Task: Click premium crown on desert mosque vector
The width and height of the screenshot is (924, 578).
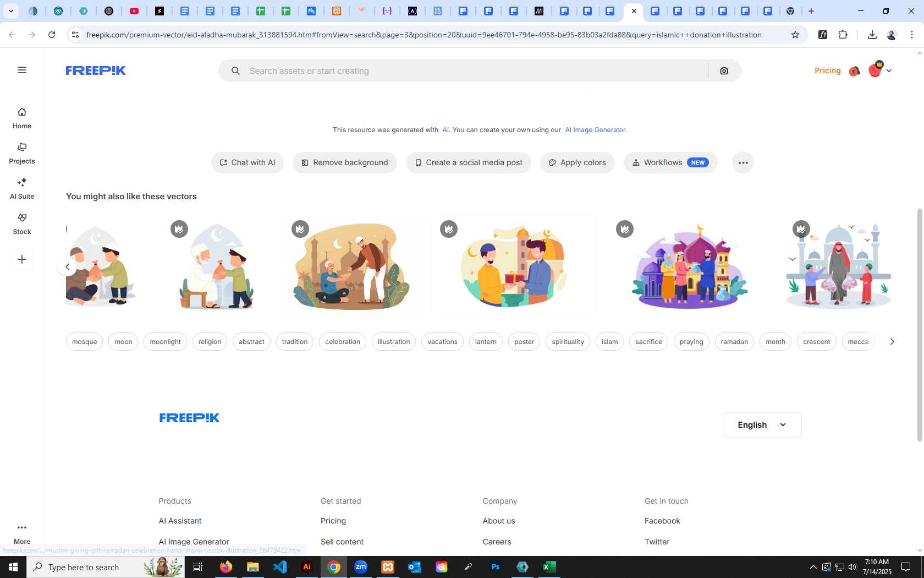Action: pos(300,229)
